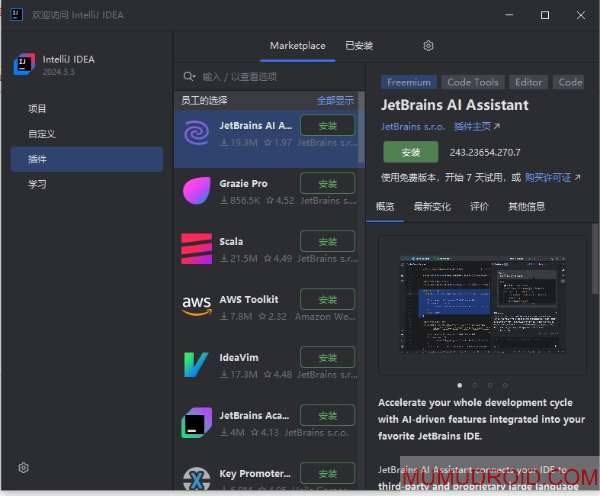
Task: Install the JetBrains Academy plugin
Action: [x=328, y=416]
